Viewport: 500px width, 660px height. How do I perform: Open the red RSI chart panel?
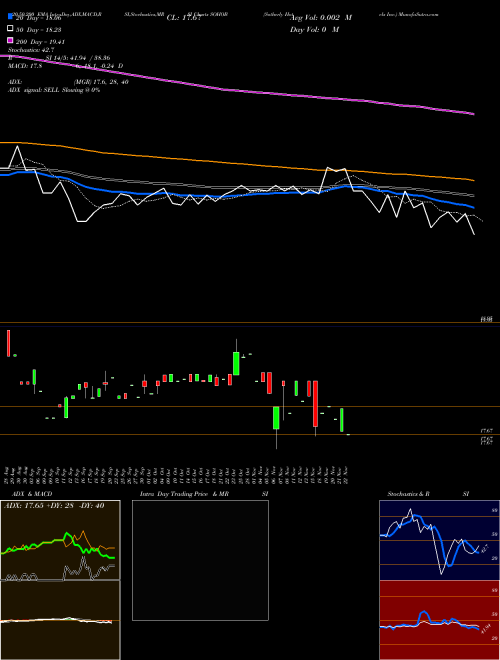pyautogui.click(x=439, y=620)
